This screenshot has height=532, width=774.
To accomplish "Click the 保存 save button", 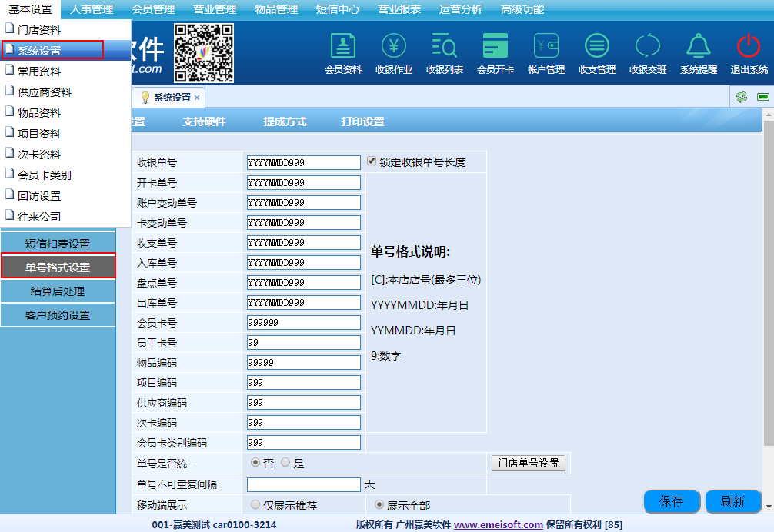I will 672,502.
